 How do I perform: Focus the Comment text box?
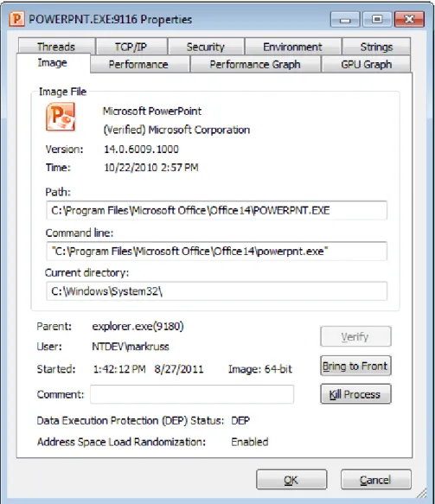tap(192, 394)
